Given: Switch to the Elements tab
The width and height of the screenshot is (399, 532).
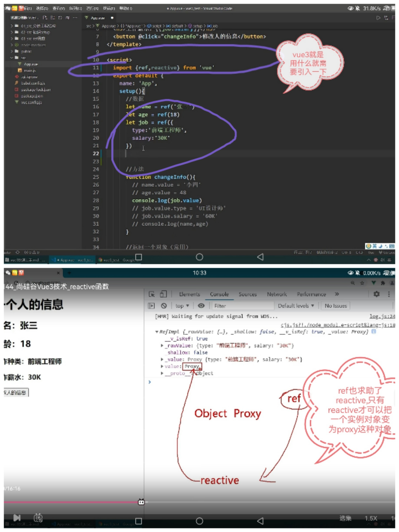Looking at the screenshot, I should (x=190, y=294).
